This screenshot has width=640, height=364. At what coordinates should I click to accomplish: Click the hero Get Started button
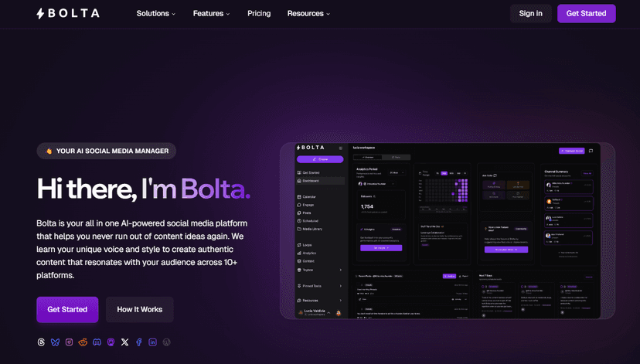click(67, 309)
